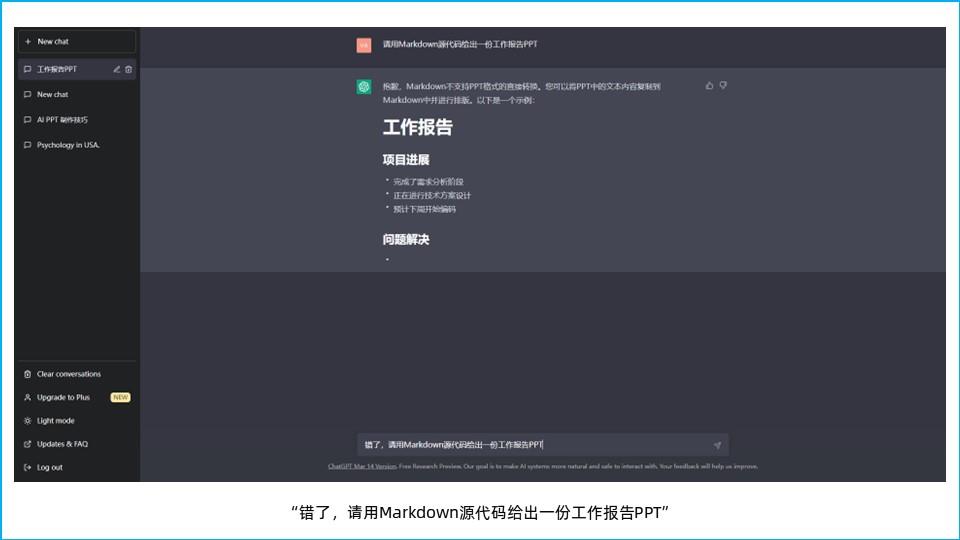Open Upgrade to Plus

point(77,397)
